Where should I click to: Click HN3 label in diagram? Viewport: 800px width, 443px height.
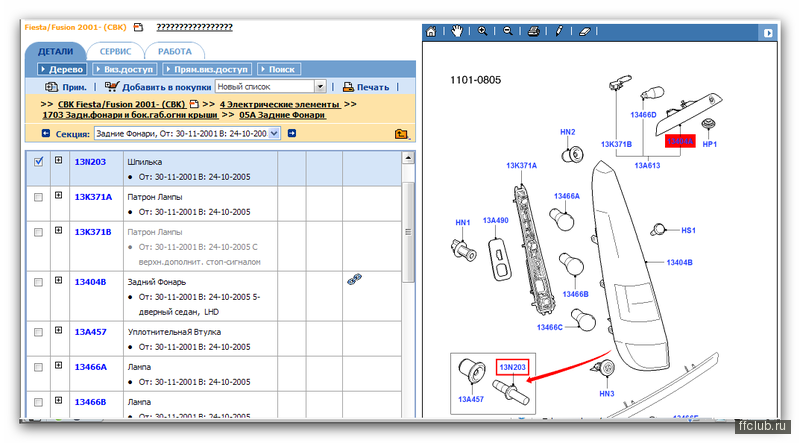[607, 393]
